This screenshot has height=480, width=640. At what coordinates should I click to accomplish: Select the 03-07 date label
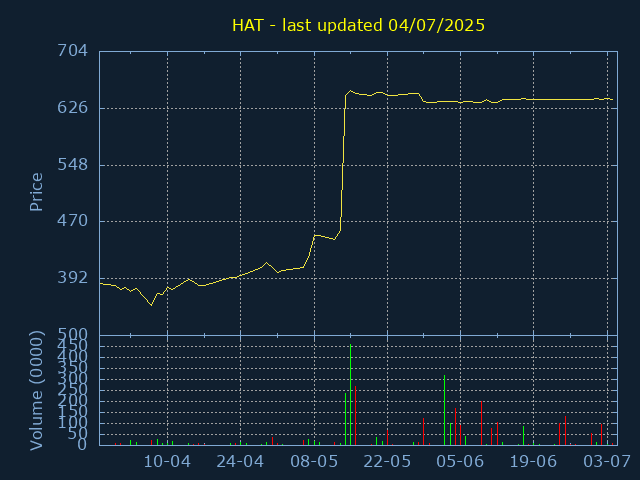pos(607,462)
